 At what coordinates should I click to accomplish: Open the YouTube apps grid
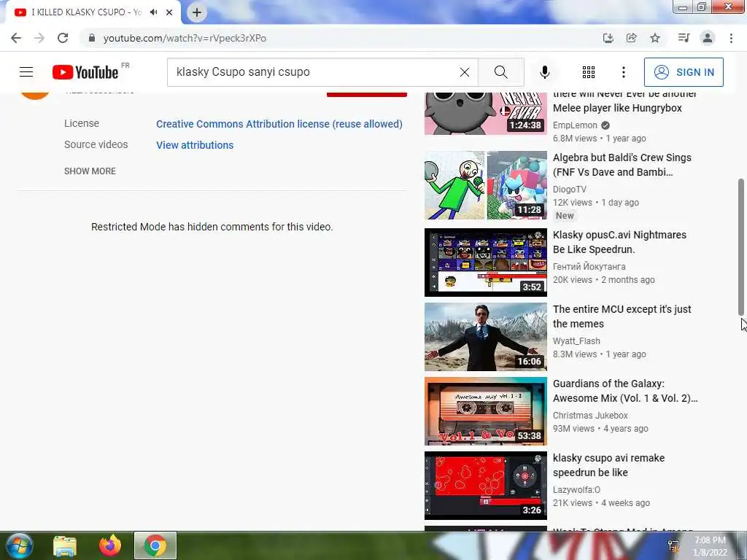[x=589, y=72]
